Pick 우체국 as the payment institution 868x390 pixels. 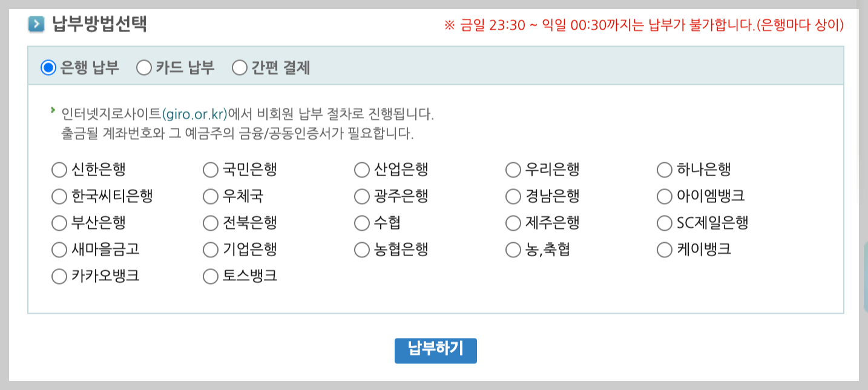(209, 196)
